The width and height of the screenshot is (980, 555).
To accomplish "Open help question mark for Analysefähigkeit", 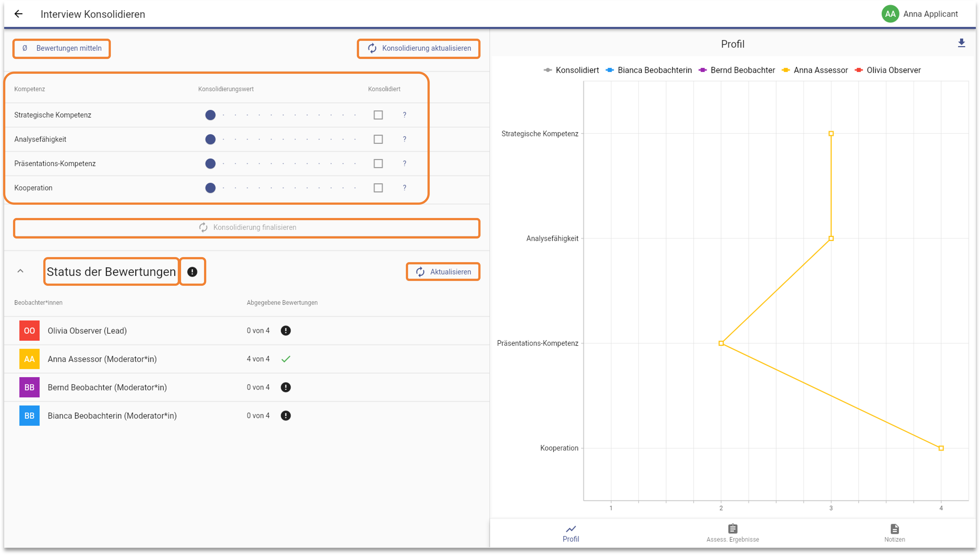I will pos(405,139).
